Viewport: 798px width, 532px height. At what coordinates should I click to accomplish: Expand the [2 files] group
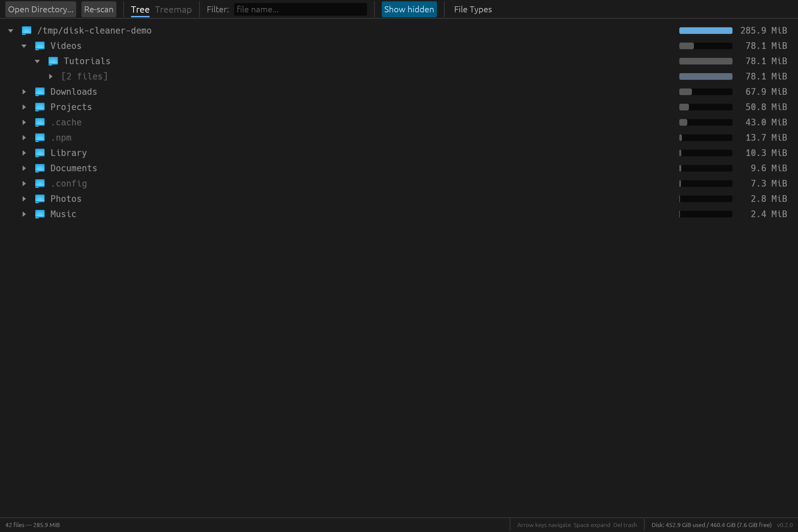point(51,76)
